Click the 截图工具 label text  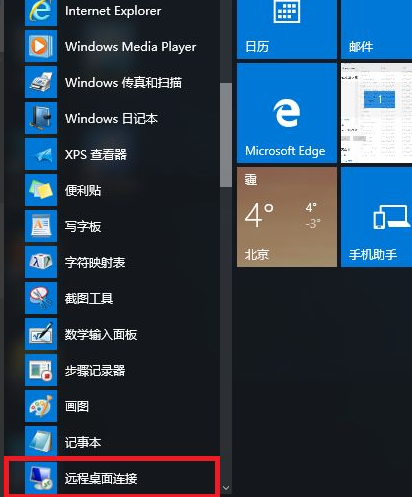(x=89, y=298)
